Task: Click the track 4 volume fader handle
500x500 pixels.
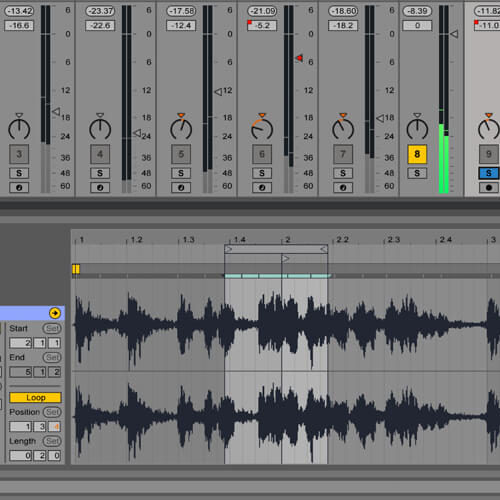Action: coord(137,133)
